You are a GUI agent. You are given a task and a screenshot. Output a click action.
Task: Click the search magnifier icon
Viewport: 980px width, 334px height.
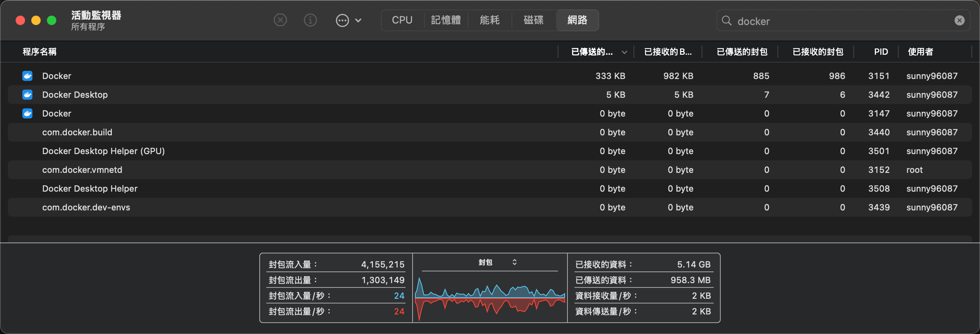tap(727, 21)
